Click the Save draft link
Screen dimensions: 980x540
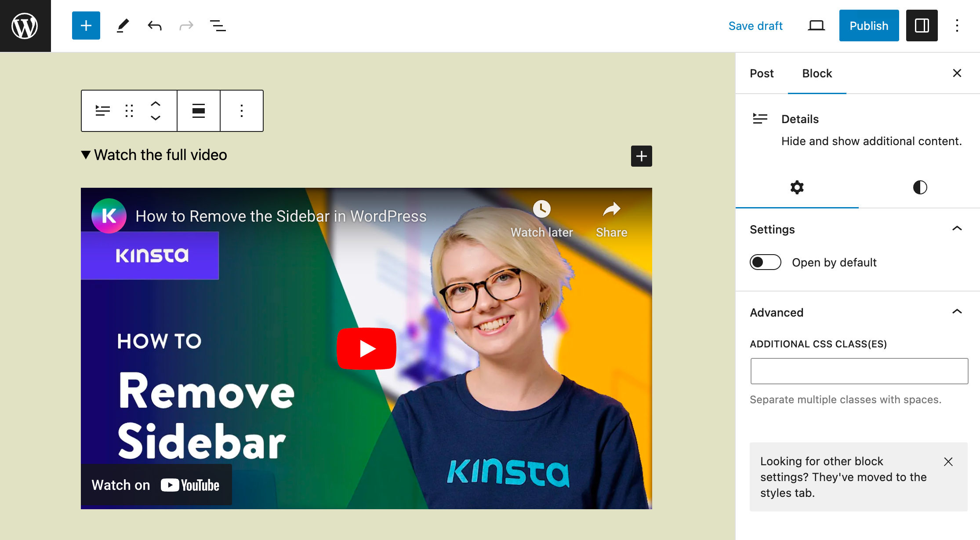point(755,26)
